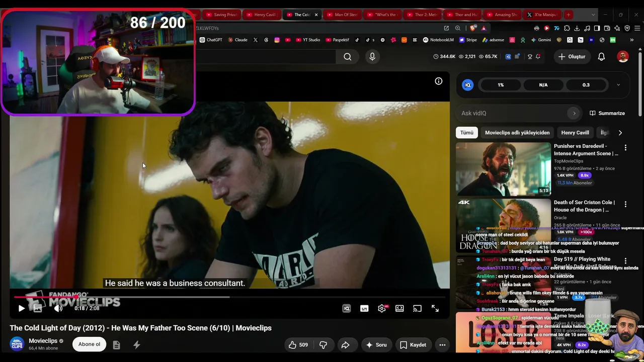Open Death of Ser Criston Cole thumbnail
This screenshot has height=362, width=644.
point(503,225)
